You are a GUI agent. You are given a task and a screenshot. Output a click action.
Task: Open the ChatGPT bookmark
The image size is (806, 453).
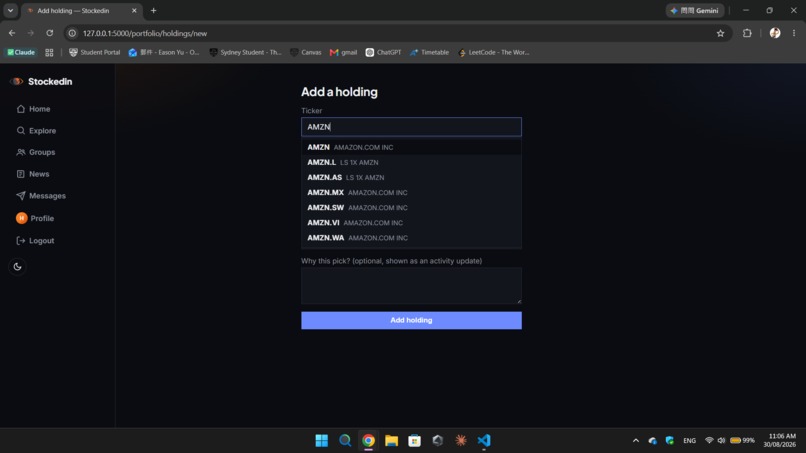tap(383, 52)
